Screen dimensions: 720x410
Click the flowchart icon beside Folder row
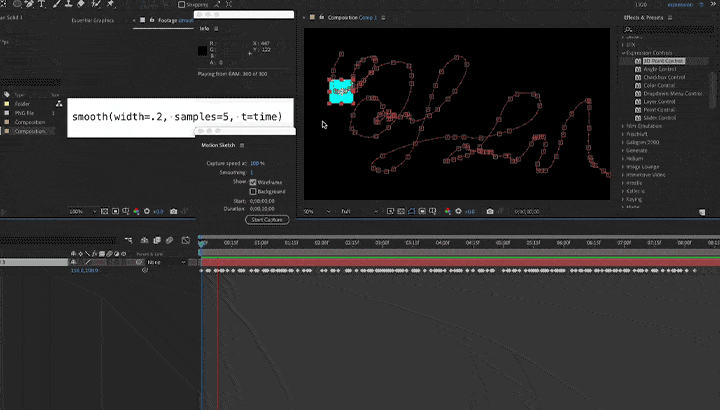59,104
